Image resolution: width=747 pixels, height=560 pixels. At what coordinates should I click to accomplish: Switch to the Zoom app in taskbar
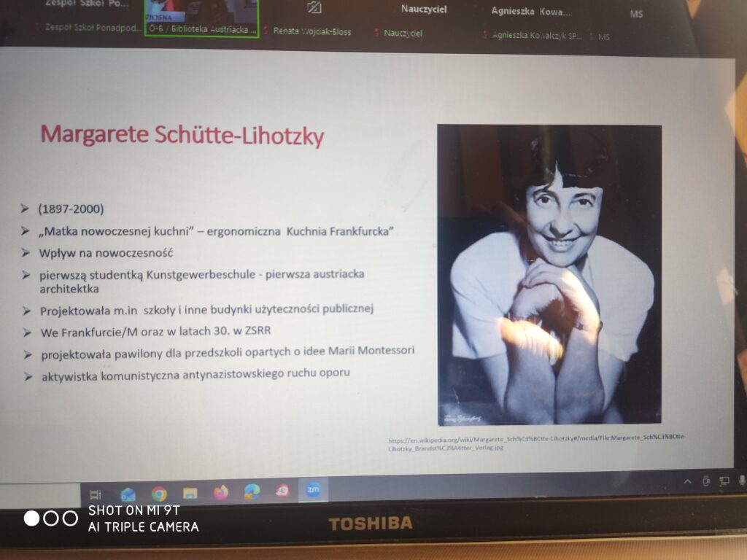pyautogui.click(x=313, y=490)
